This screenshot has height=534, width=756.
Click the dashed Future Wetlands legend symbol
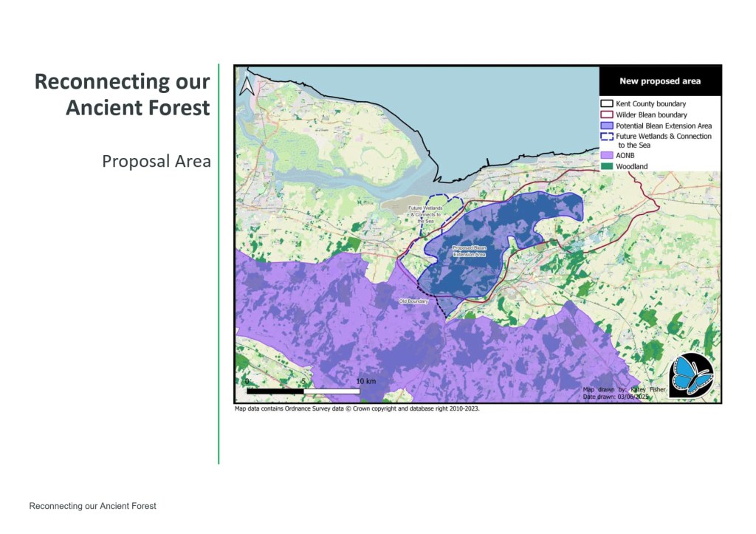pos(607,137)
